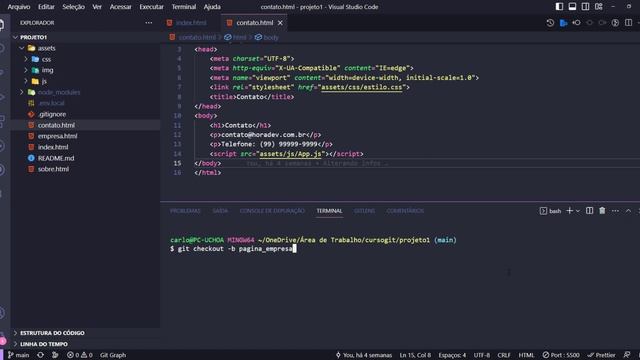Click Port : 5500 live server status
The width and height of the screenshot is (640, 360).
561,355
